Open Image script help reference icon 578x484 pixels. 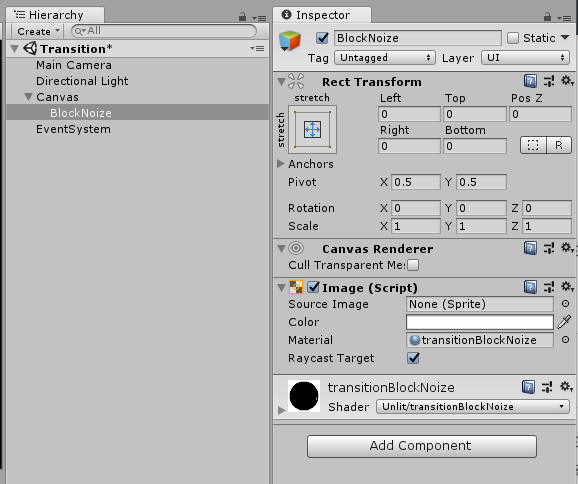pyautogui.click(x=530, y=287)
